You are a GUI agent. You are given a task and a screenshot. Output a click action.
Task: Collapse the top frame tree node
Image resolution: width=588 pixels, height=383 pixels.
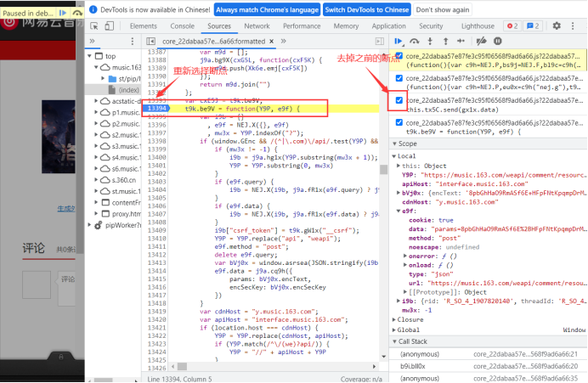point(90,56)
